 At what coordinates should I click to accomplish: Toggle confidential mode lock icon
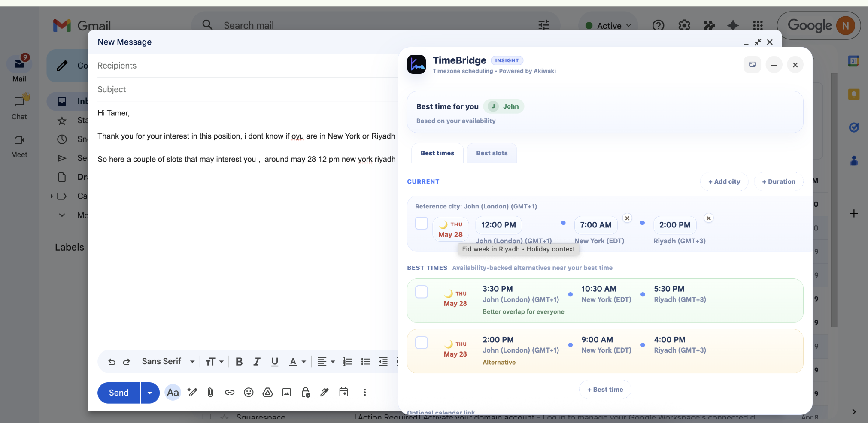[306, 393]
